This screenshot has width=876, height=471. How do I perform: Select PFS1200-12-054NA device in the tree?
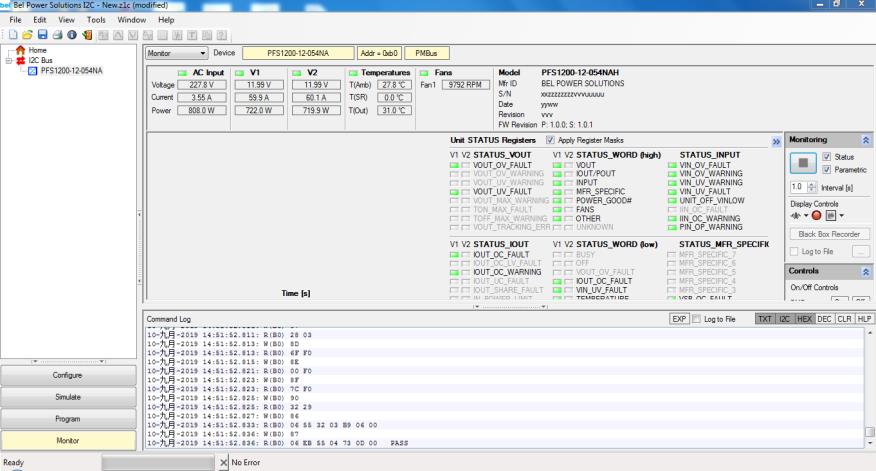[x=70, y=71]
